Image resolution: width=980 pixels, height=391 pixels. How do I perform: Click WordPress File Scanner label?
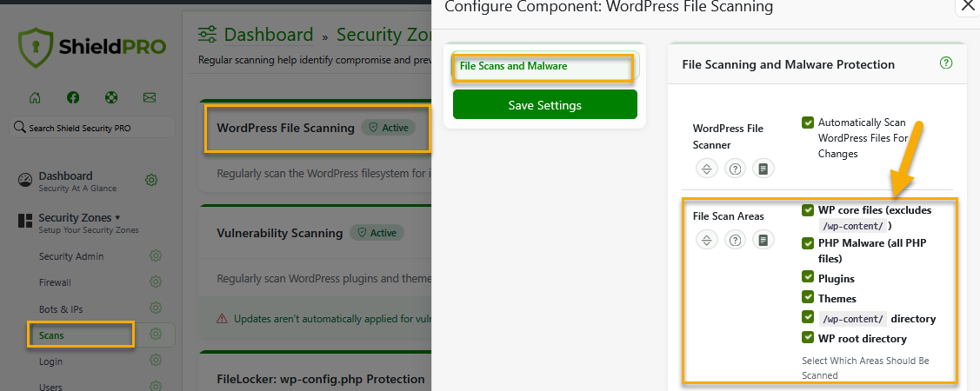[728, 136]
